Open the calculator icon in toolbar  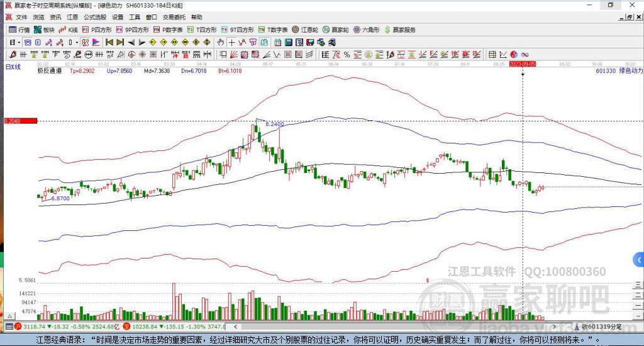tap(288, 42)
